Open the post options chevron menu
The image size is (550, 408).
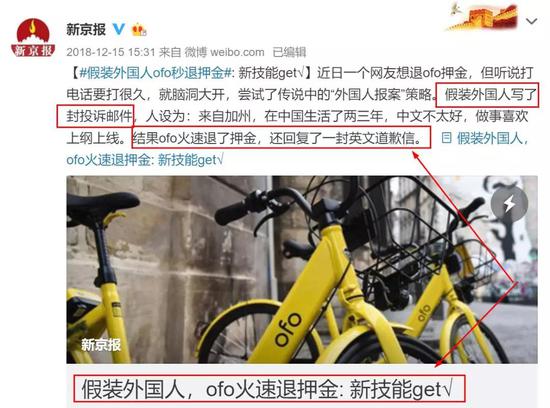pyautogui.click(x=532, y=22)
